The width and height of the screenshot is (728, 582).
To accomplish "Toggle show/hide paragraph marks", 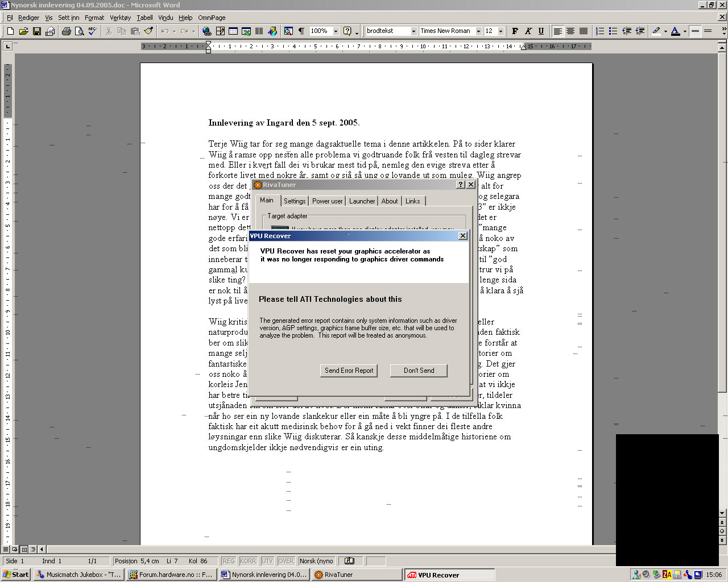I will [301, 31].
